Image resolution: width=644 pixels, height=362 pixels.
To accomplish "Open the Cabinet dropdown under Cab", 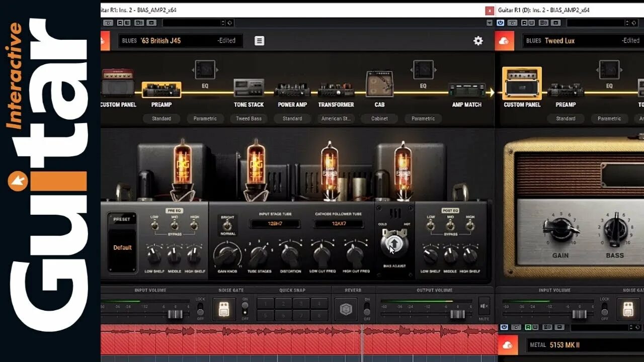I will (380, 119).
